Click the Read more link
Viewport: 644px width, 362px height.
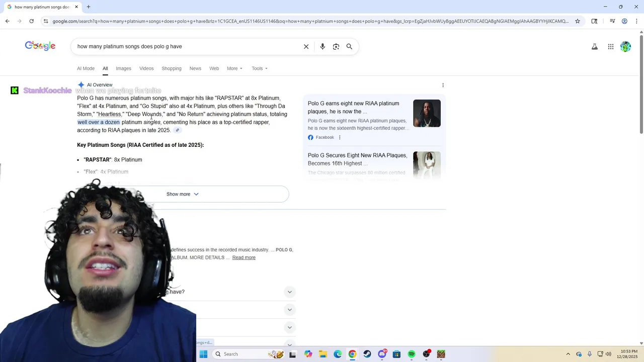pyautogui.click(x=244, y=257)
